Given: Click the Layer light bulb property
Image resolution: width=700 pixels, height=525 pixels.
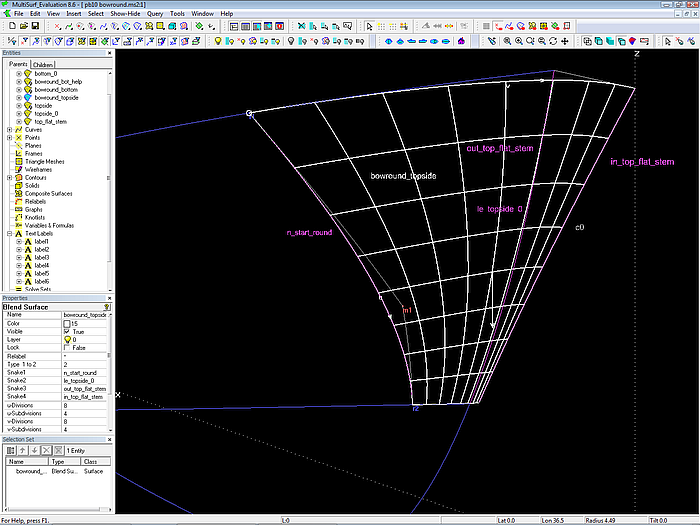Looking at the screenshot, I should 66,339.
